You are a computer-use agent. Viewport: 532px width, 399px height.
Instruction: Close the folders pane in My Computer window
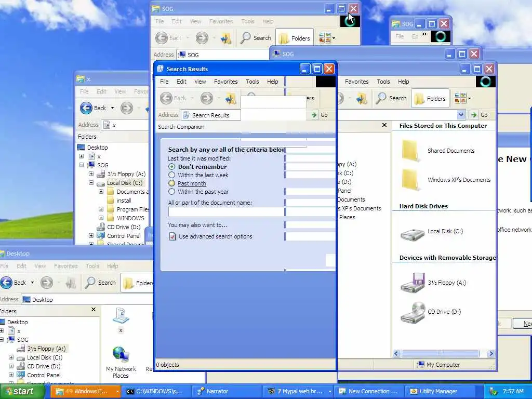click(x=384, y=125)
